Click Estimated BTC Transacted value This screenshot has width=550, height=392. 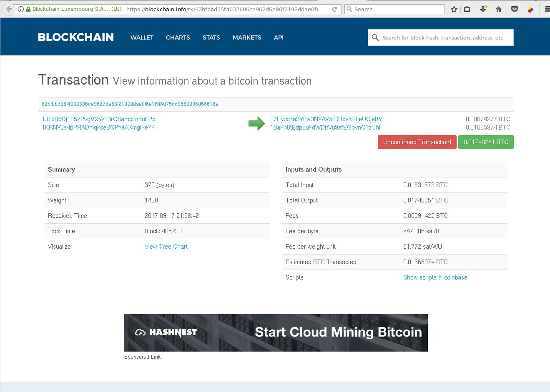click(x=425, y=262)
